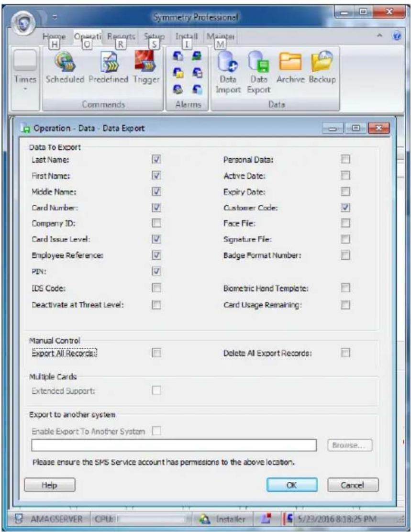Go to the Setup ribbon tab
The width and height of the screenshot is (411, 532).
coord(154,36)
